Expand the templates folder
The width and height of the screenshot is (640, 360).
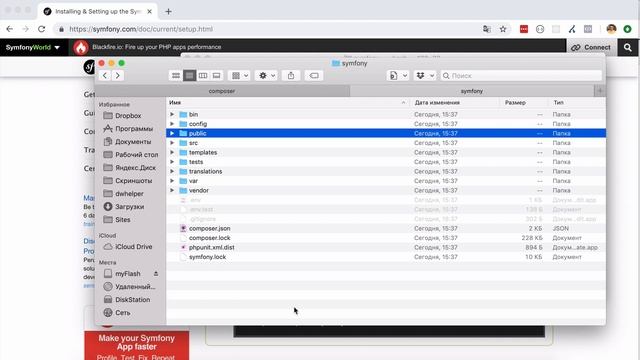tap(172, 152)
